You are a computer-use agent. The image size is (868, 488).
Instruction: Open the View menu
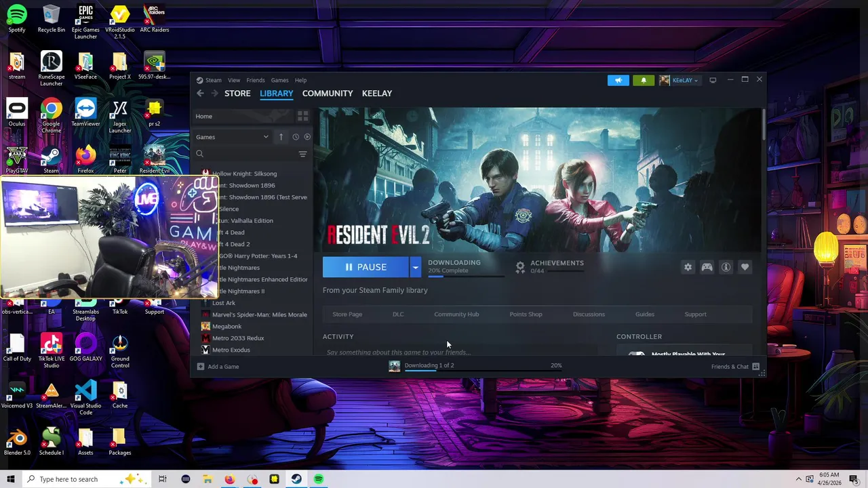click(x=234, y=80)
